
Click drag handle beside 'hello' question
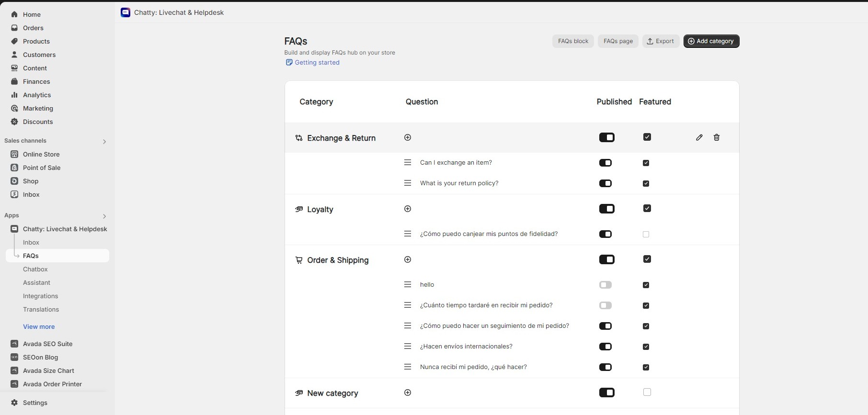click(408, 284)
